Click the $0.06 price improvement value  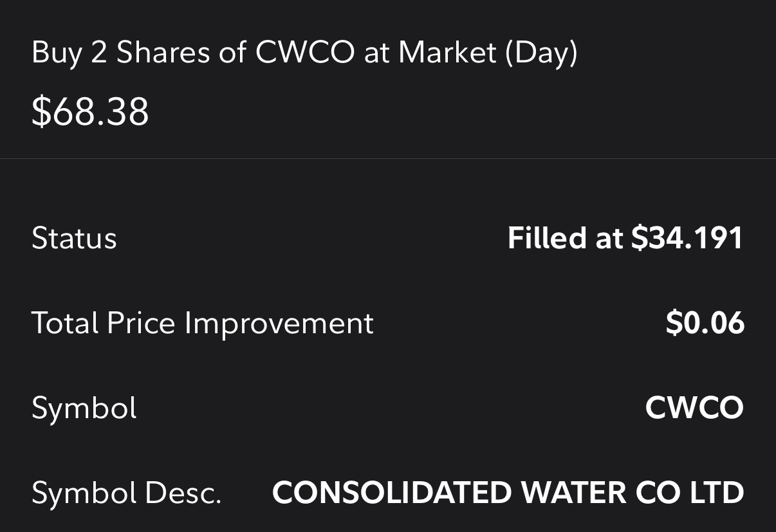tap(705, 323)
